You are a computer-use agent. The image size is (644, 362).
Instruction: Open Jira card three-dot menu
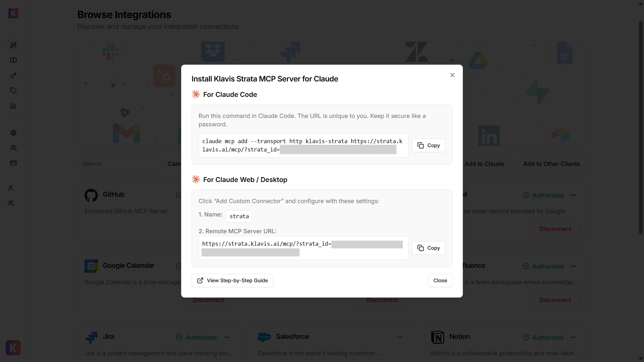227,337
